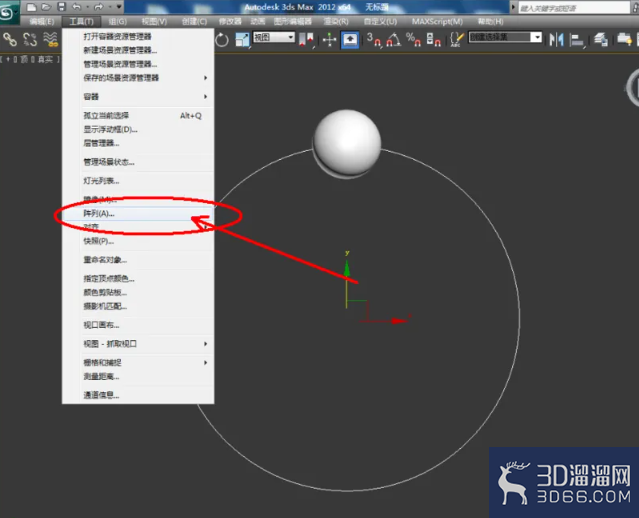Image resolution: width=639 pixels, height=518 pixels.
Task: Choose 快照(P)... menu entry
Action: click(138, 241)
